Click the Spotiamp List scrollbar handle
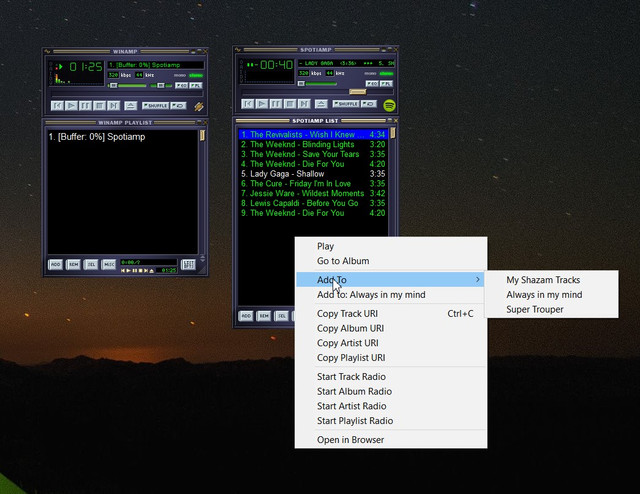Screen dimensions: 640x494 tap(393, 133)
